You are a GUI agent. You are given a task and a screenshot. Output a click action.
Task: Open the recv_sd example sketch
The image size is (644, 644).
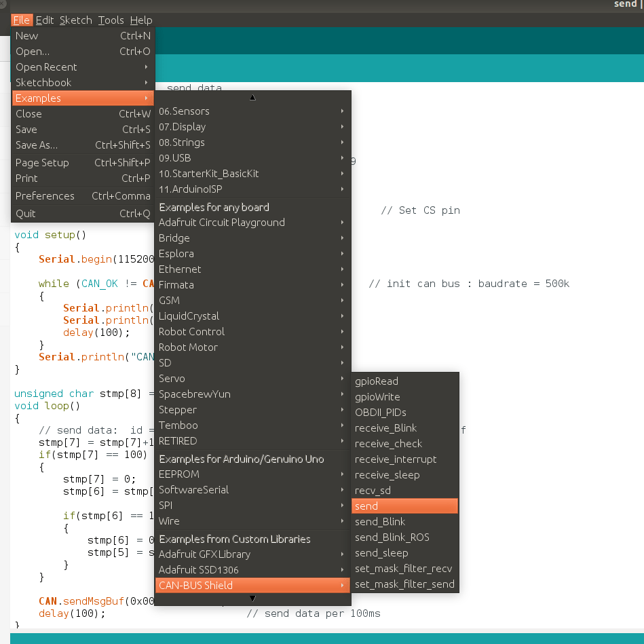coord(372,490)
